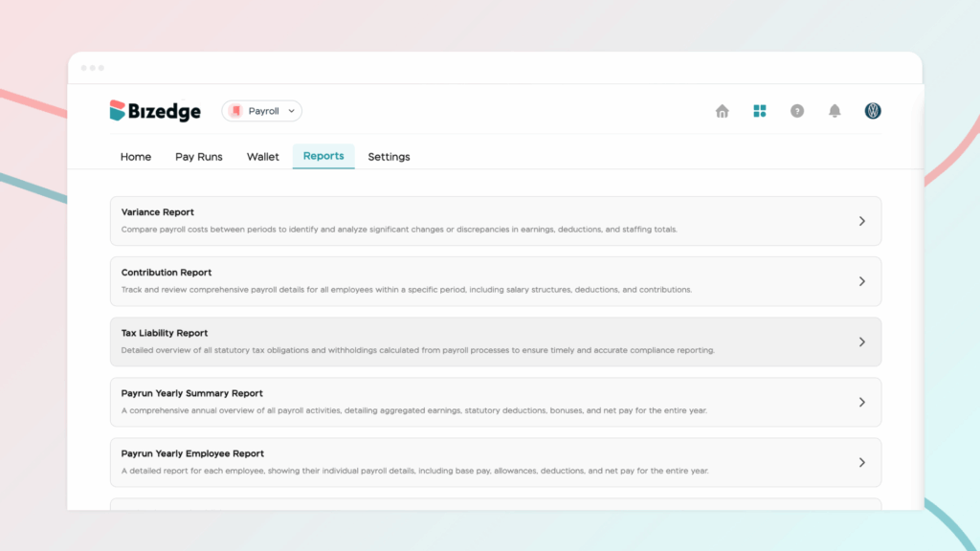Expand the Payroll module dropdown
This screenshot has height=551, width=980.
[292, 111]
